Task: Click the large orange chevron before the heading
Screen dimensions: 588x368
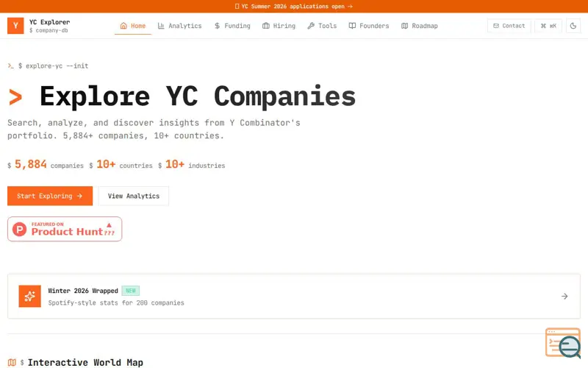Action: tap(15, 97)
